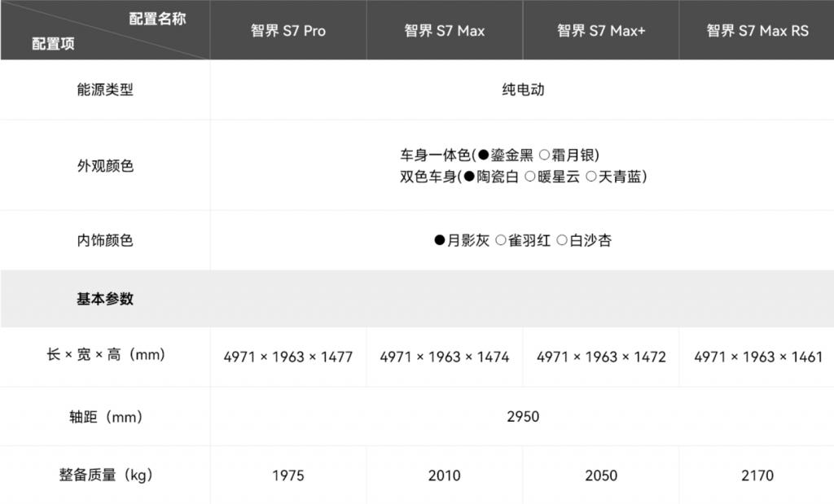Select the 纯电动 energy type value

(x=523, y=90)
